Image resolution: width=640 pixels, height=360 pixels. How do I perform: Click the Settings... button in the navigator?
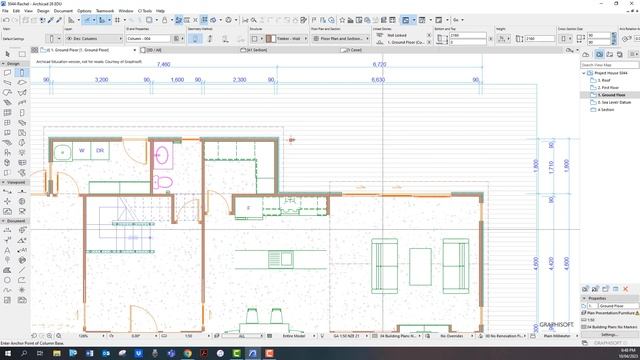[x=609, y=335]
